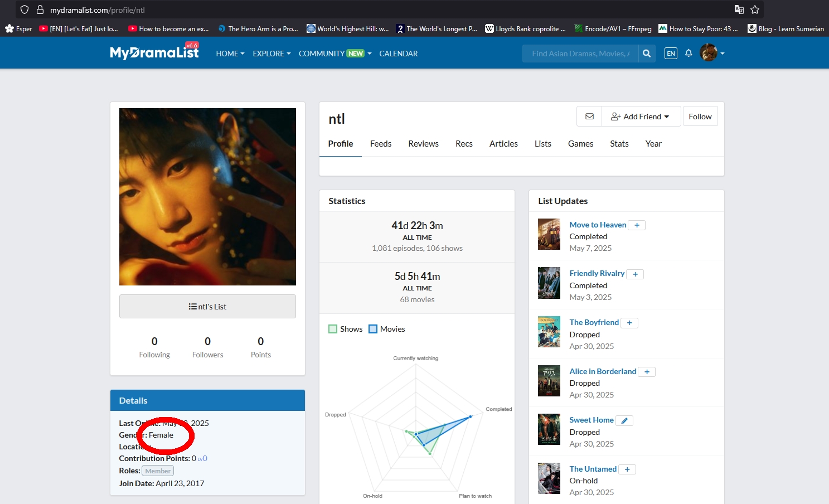Add Friendly Rivalry with plus button
This screenshot has height=504, width=829.
pyautogui.click(x=635, y=274)
